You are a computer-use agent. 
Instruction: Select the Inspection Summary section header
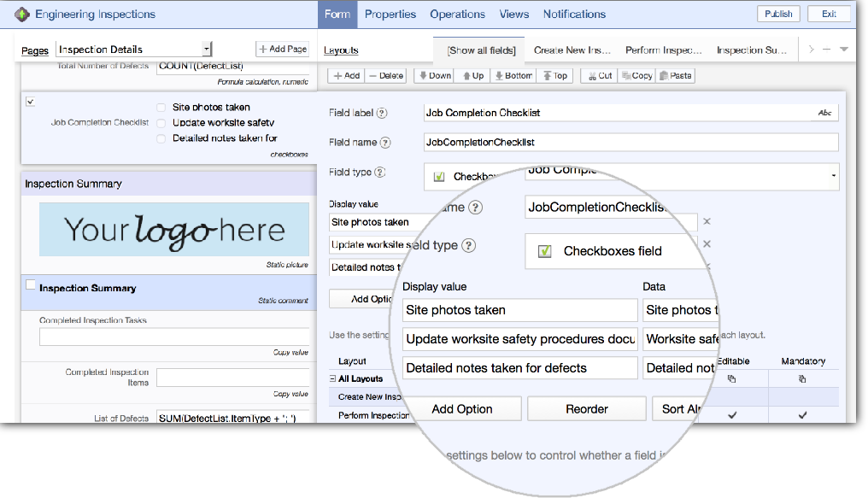169,184
